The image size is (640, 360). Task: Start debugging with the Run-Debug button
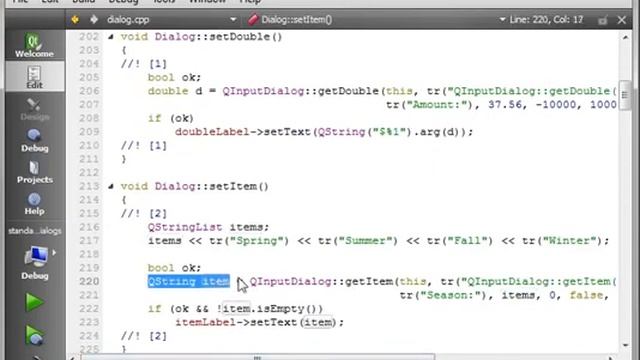34,336
